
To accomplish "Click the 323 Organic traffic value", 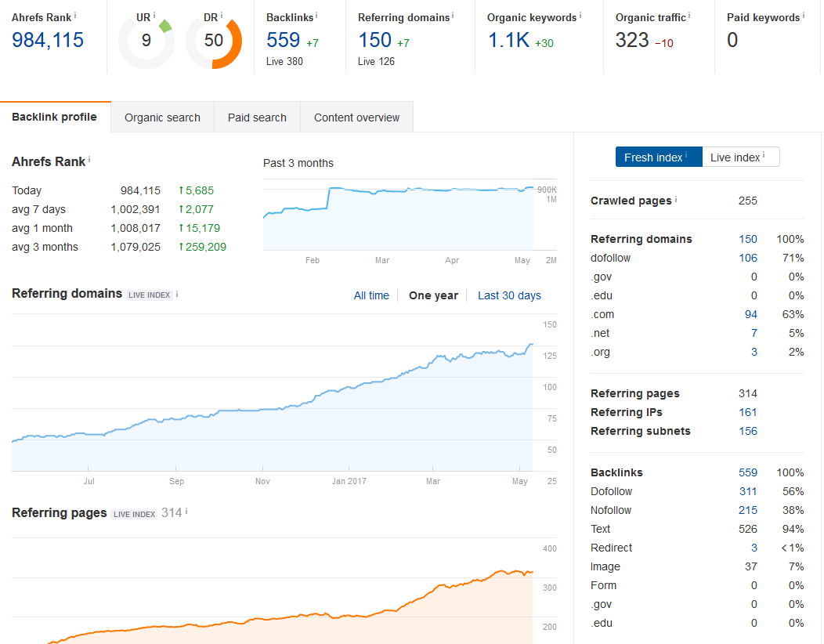I will [632, 40].
